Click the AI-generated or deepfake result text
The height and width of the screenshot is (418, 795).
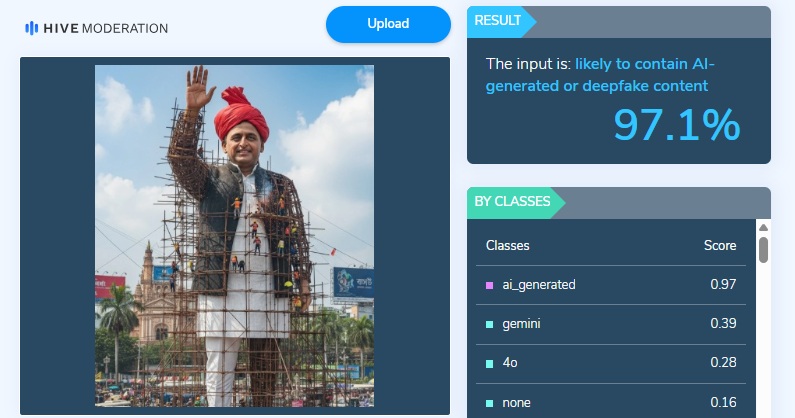[x=600, y=75]
